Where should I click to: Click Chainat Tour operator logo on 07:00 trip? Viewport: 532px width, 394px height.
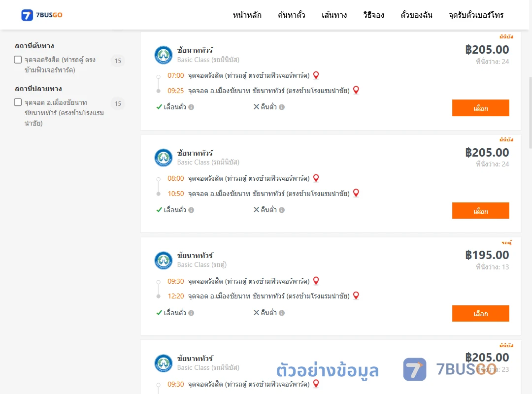pyautogui.click(x=164, y=55)
